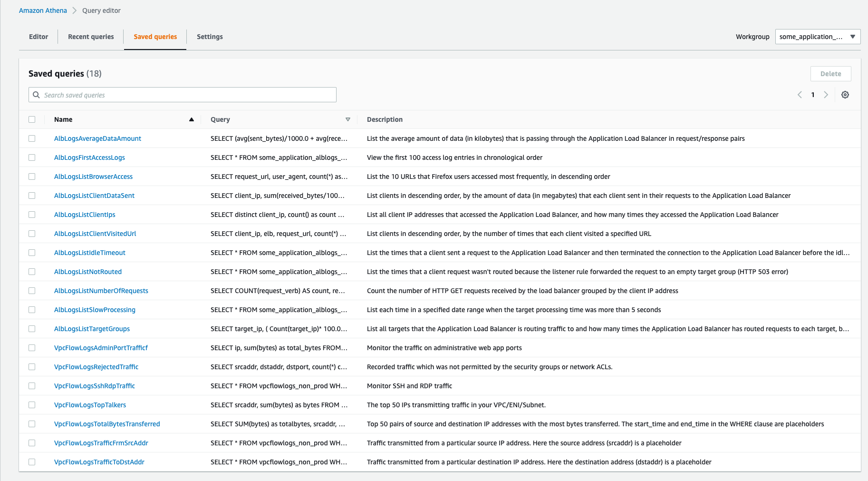
Task: Click the breadcrumb chevron separator
Action: click(75, 10)
